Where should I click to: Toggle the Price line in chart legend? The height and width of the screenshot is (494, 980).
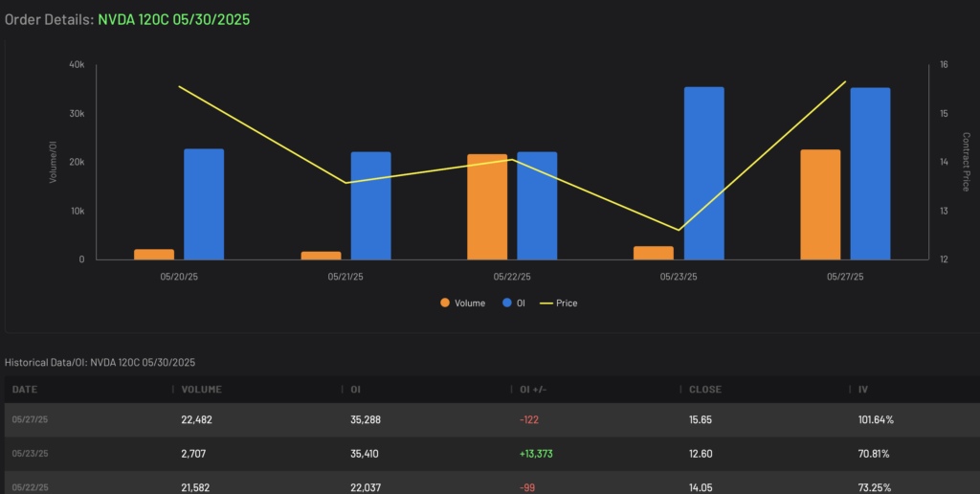[559, 303]
